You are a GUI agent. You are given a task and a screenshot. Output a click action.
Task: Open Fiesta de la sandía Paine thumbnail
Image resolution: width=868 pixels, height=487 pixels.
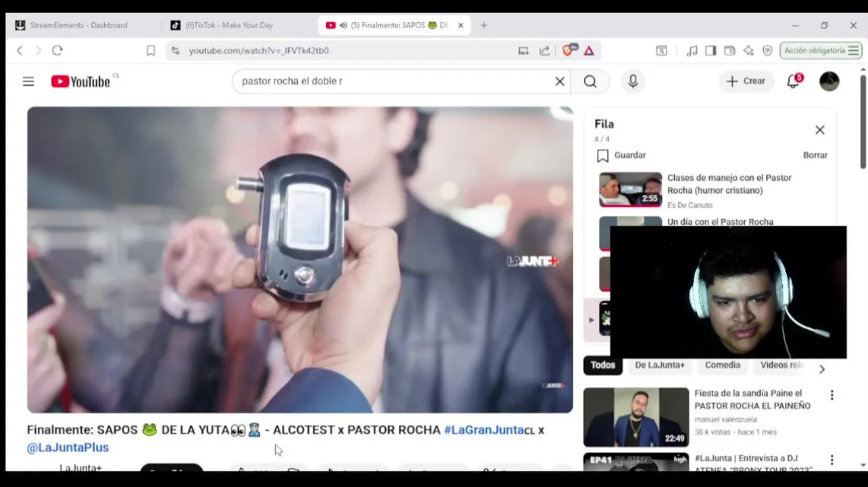pyautogui.click(x=636, y=417)
